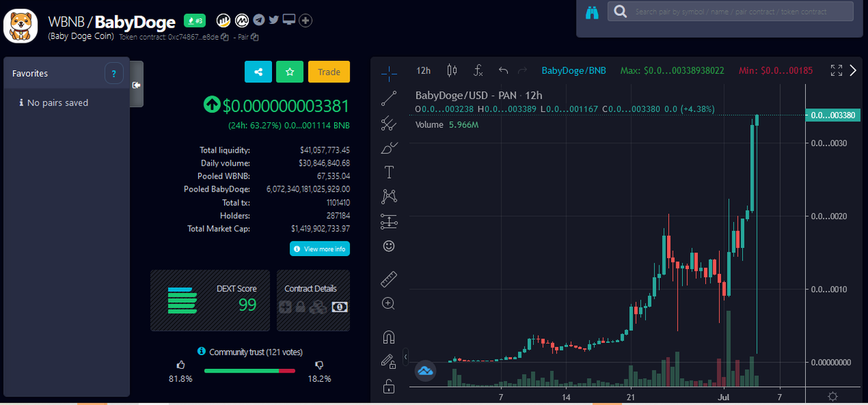Click the Baby Doge Coin logo image
868x405 pixels.
(x=20, y=25)
